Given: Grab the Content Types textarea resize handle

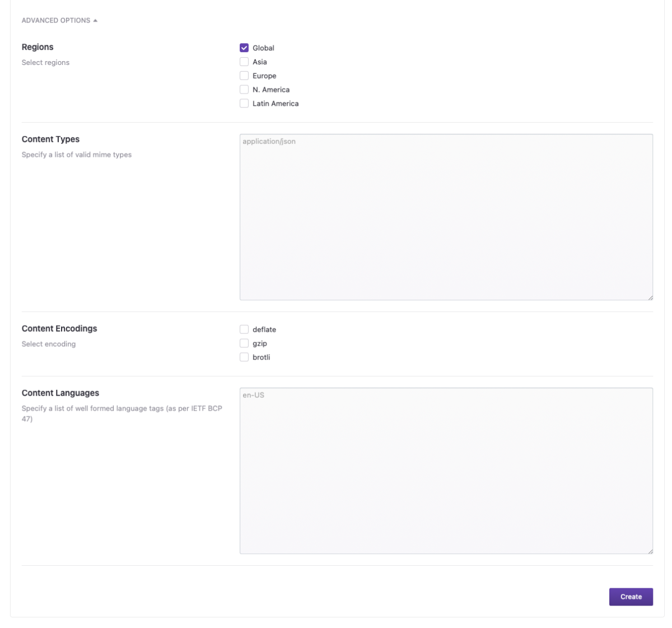Looking at the screenshot, I should coord(650,297).
